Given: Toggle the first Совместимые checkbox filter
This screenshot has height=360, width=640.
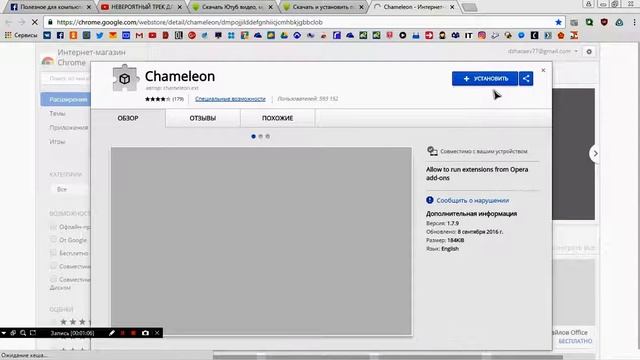Looking at the screenshot, I should [x=53, y=266].
